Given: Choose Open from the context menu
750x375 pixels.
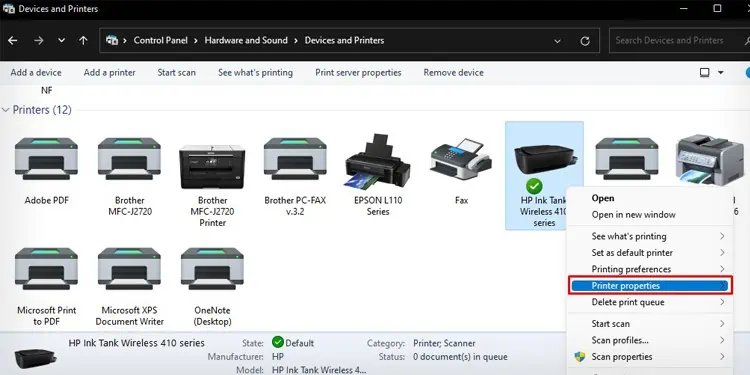Looking at the screenshot, I should click(603, 198).
